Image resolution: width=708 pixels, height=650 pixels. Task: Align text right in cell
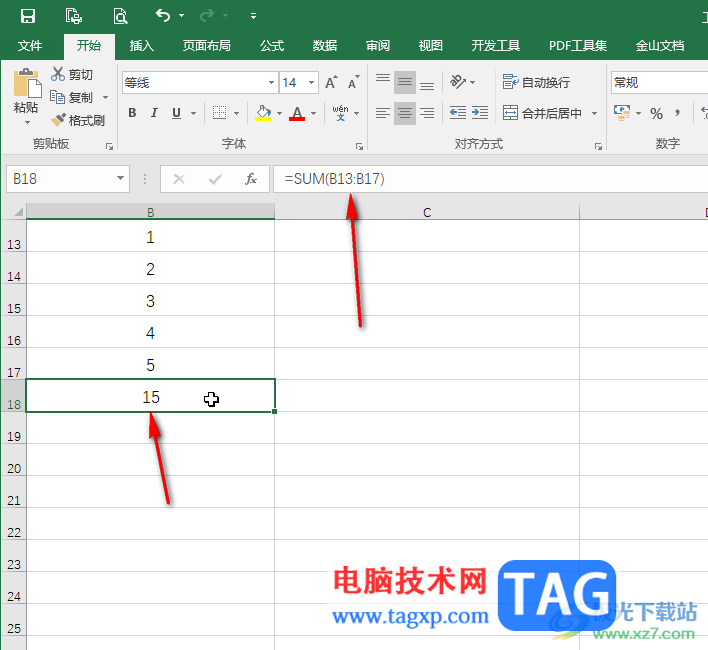(427, 113)
